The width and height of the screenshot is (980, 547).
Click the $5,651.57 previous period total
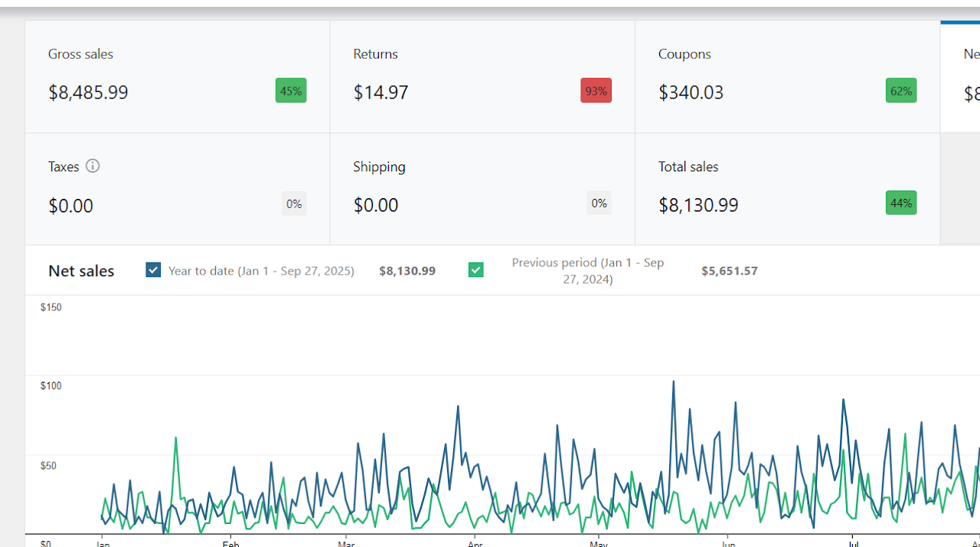[729, 271]
